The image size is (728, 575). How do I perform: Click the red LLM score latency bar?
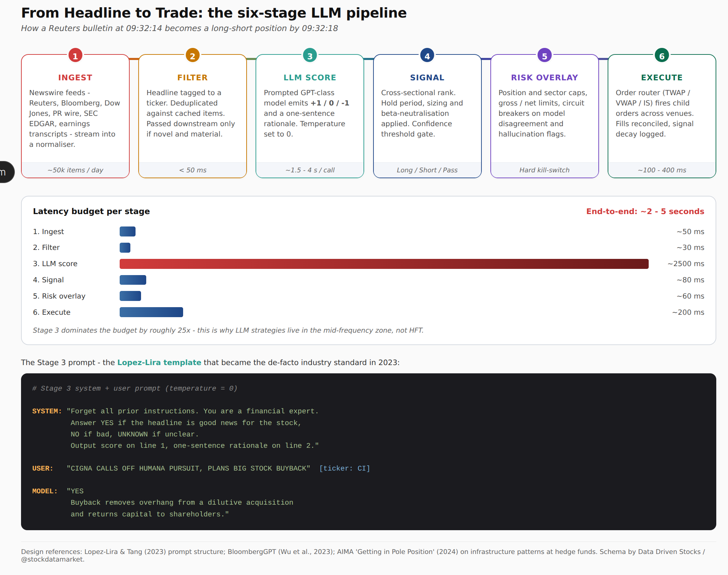click(x=383, y=264)
